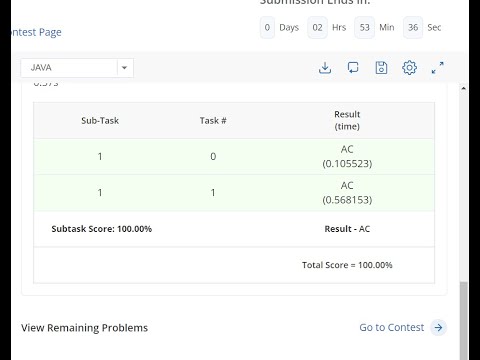Toggle fullscreen with the expand arrows icon

tap(438, 68)
